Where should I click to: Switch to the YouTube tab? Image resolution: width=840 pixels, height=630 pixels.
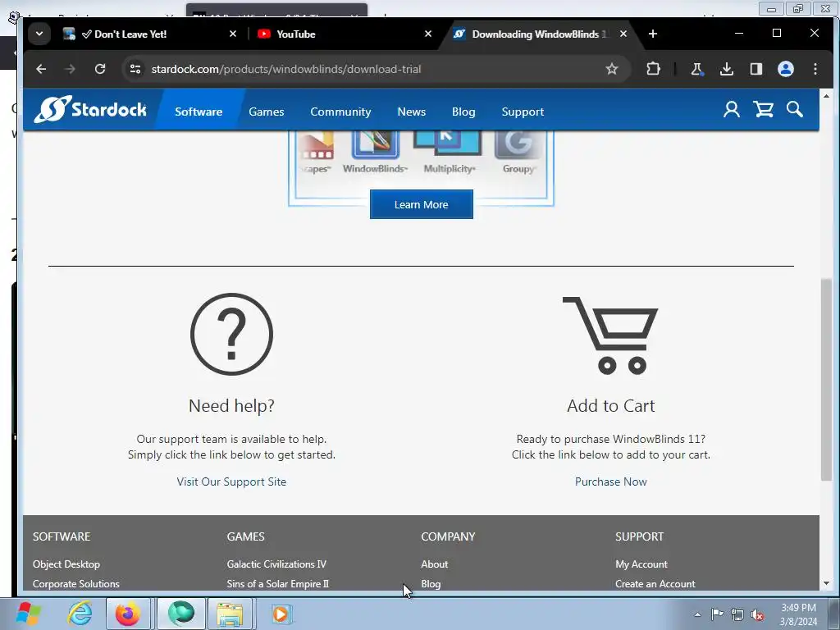344,34
